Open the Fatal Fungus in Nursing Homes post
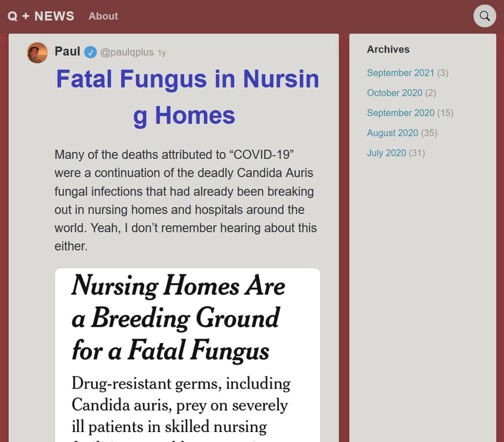The width and height of the screenshot is (504, 442). (187, 97)
